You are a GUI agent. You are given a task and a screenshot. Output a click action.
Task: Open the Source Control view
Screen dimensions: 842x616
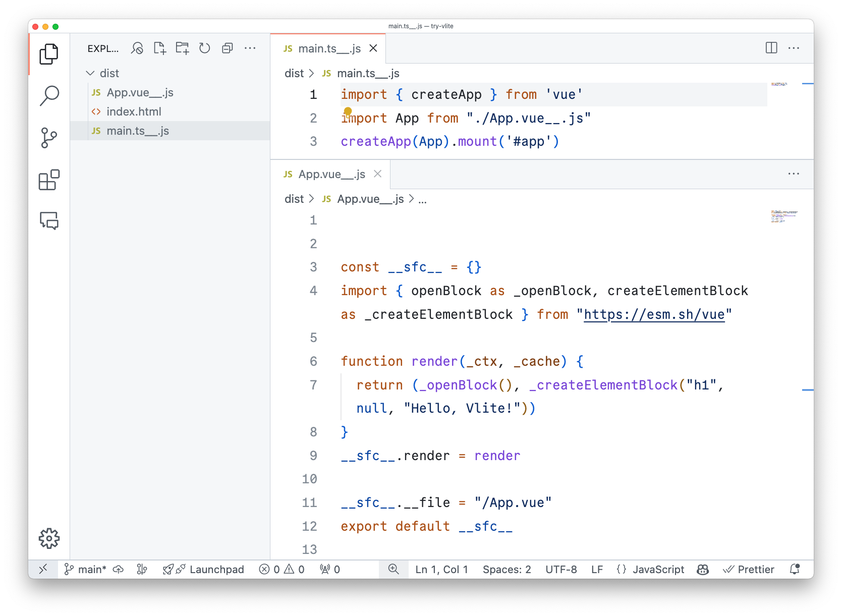(x=49, y=138)
